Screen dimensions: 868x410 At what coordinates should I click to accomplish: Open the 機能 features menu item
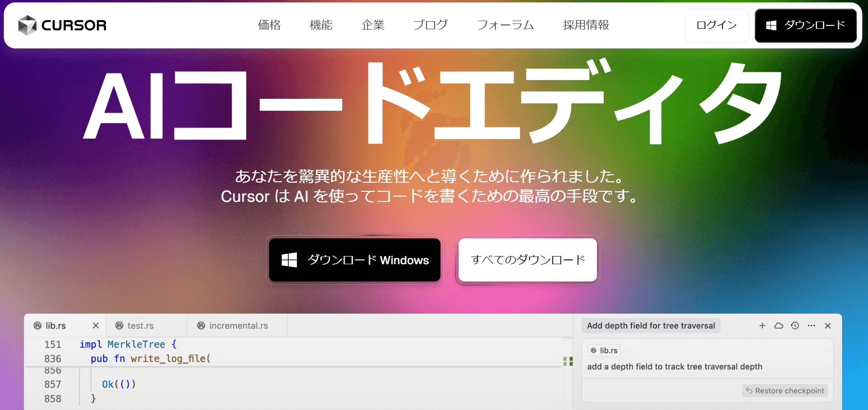(x=321, y=25)
